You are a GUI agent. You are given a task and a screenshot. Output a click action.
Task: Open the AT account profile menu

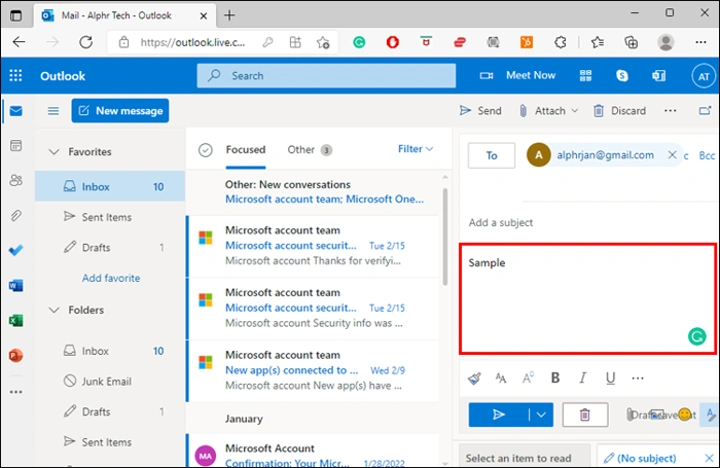tap(703, 76)
